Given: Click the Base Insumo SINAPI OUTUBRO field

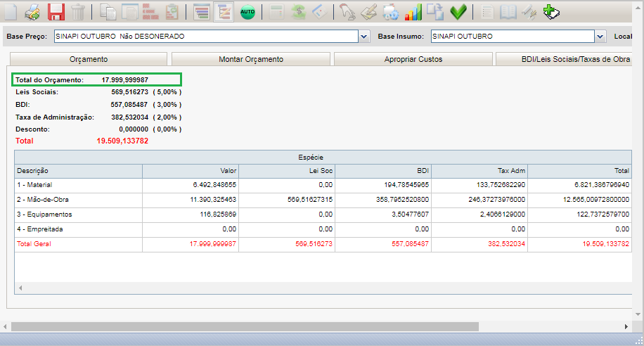Looking at the screenshot, I should point(513,36).
